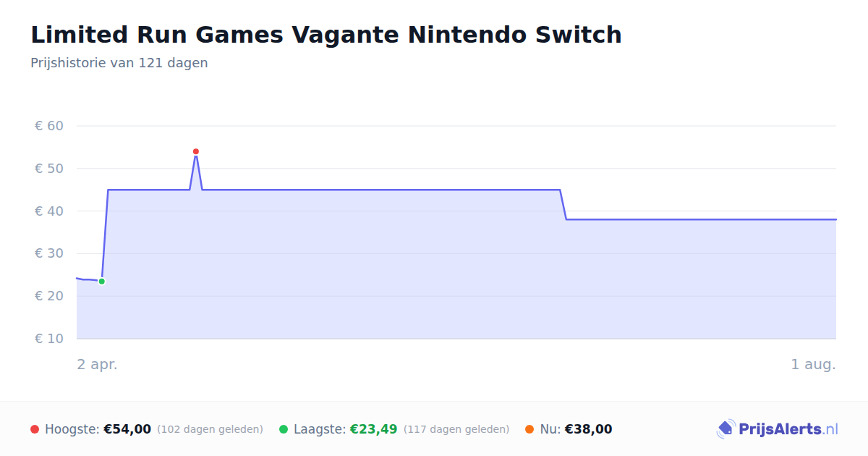Click the € 10 axis label

pos(49,339)
